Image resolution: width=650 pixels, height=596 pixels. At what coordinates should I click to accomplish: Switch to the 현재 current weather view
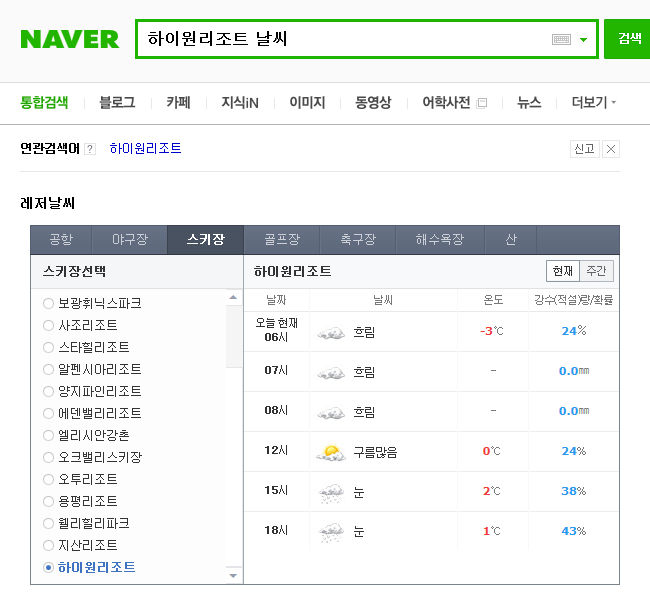pos(563,271)
